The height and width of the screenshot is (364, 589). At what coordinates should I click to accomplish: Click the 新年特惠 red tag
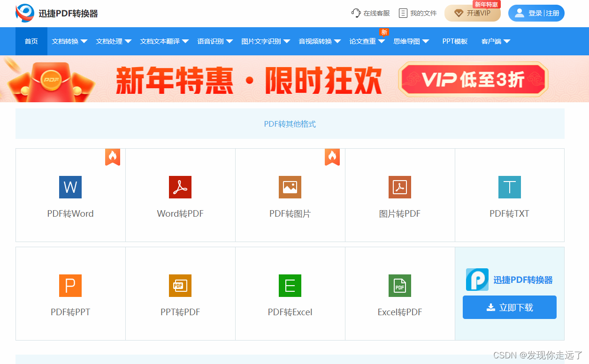pos(487,4)
